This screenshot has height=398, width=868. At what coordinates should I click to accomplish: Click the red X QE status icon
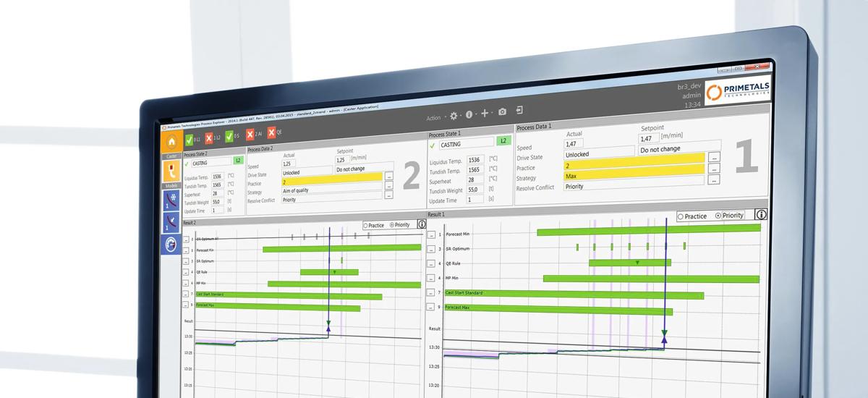point(271,133)
